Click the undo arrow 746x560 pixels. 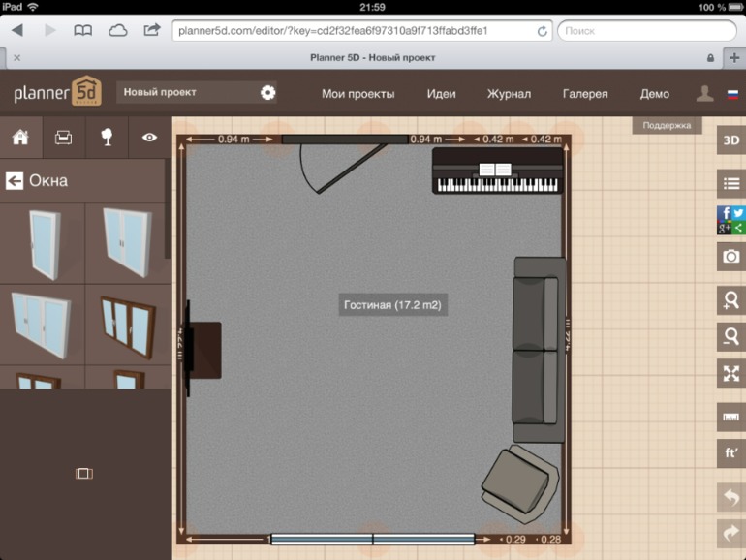(x=730, y=498)
